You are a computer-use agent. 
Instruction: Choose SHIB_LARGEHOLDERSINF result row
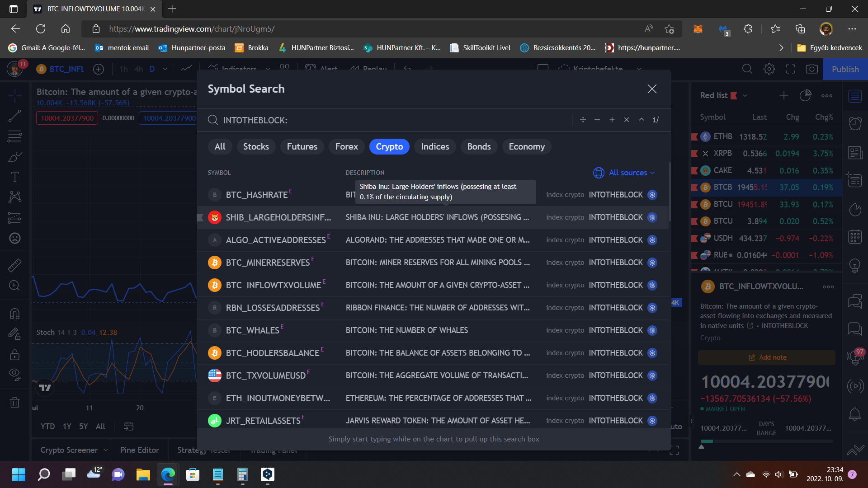pos(432,217)
